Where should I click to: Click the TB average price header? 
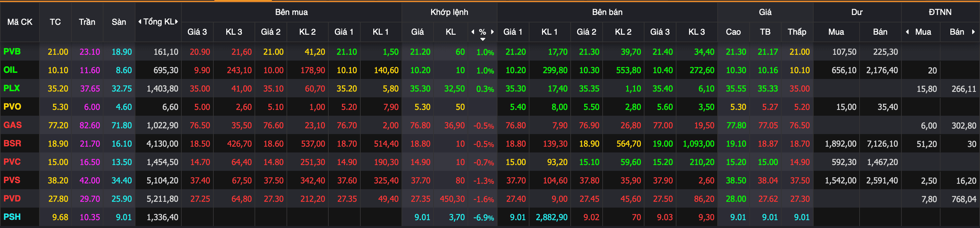(765, 32)
